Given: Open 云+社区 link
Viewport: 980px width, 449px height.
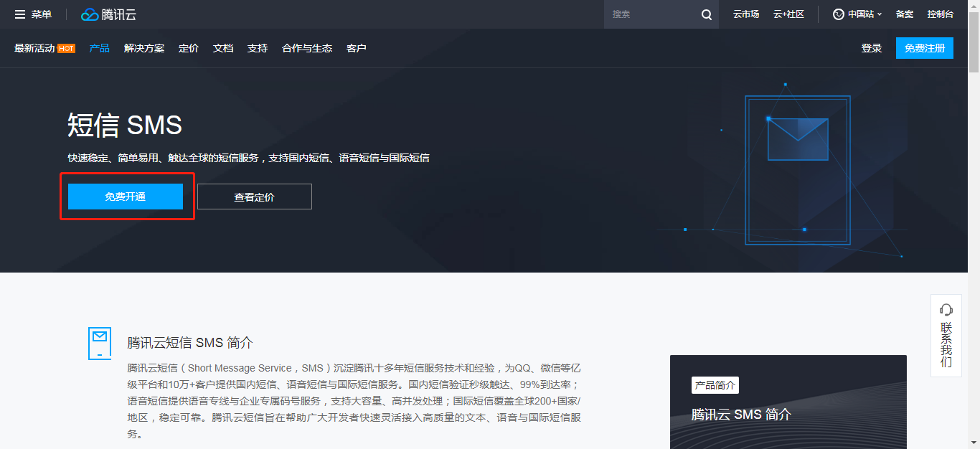Looking at the screenshot, I should click(x=788, y=14).
